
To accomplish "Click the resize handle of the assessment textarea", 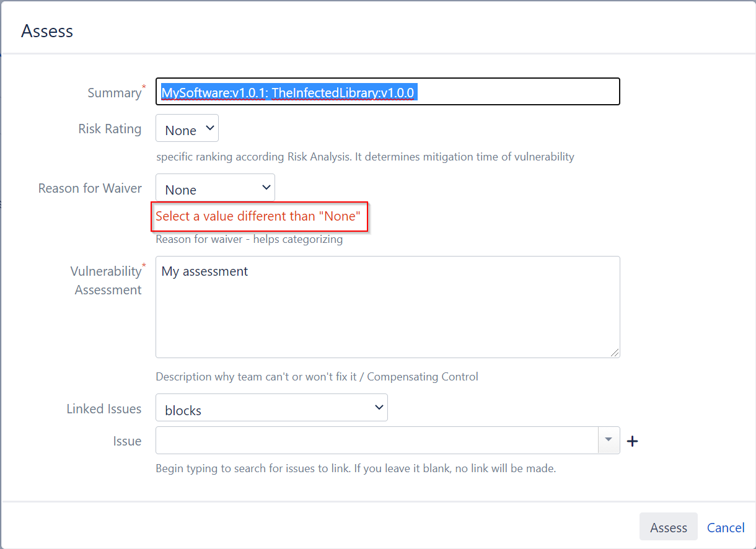I will 615,353.
